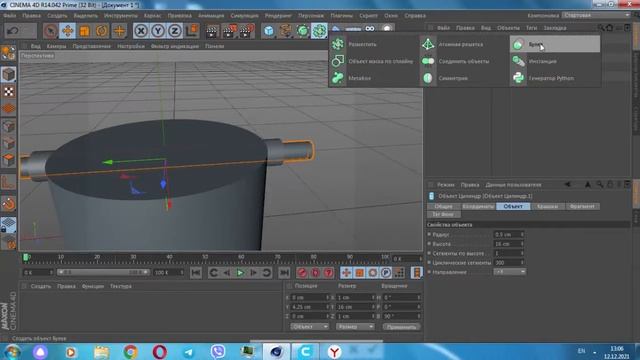Switch to Общие tab in attributes
640x360 pixels.
click(x=443, y=207)
